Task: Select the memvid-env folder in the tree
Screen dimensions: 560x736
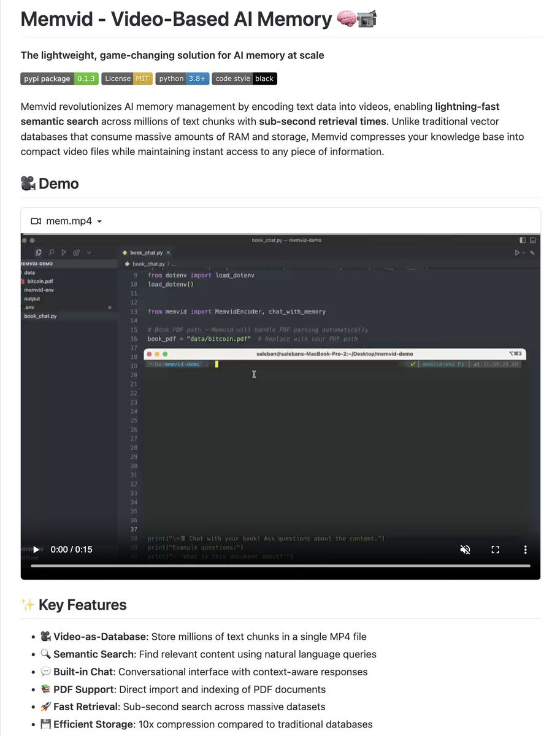Action: [38, 289]
